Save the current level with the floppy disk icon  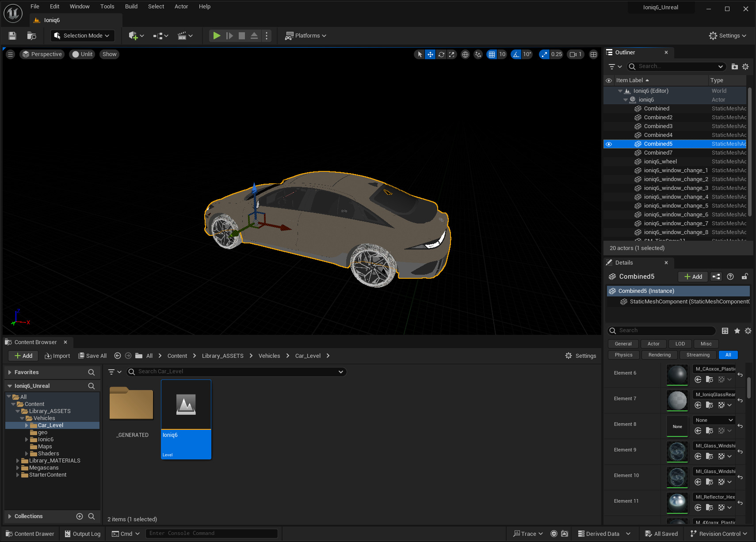point(12,36)
